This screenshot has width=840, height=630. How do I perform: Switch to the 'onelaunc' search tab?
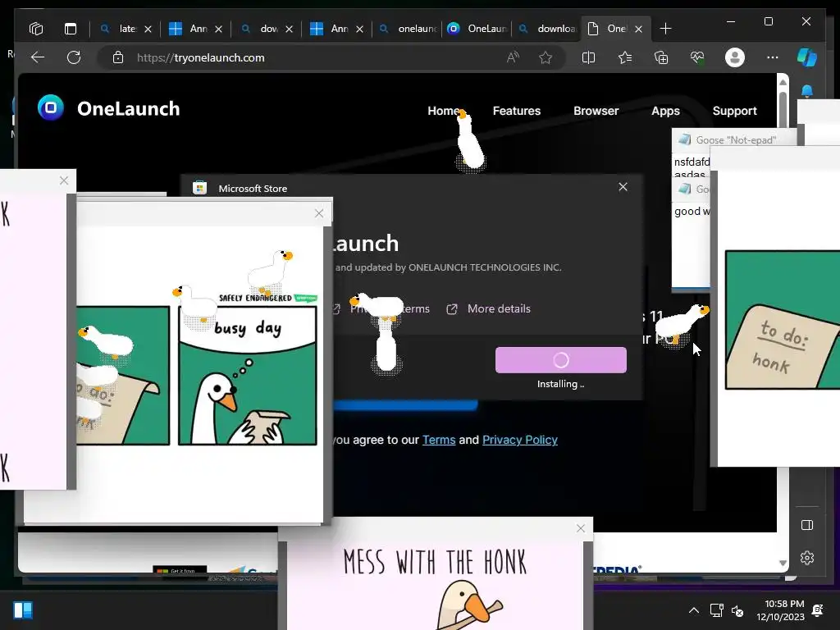[x=409, y=29]
